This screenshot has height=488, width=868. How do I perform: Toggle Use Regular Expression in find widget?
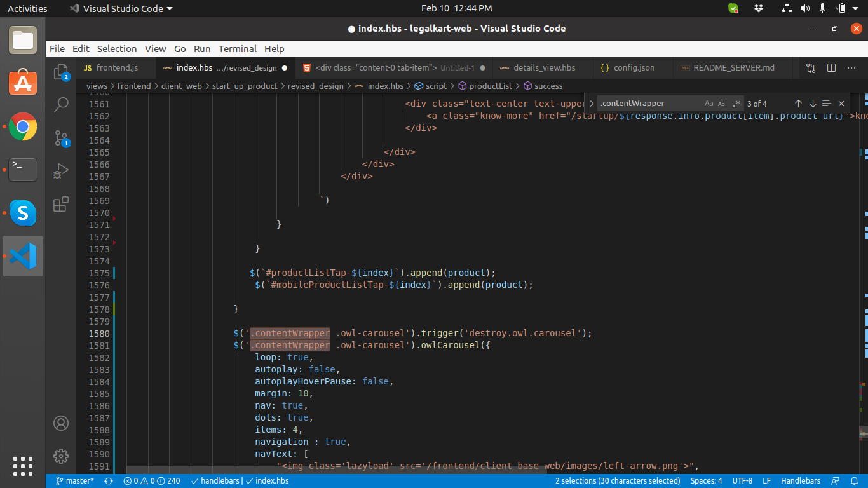coord(736,104)
